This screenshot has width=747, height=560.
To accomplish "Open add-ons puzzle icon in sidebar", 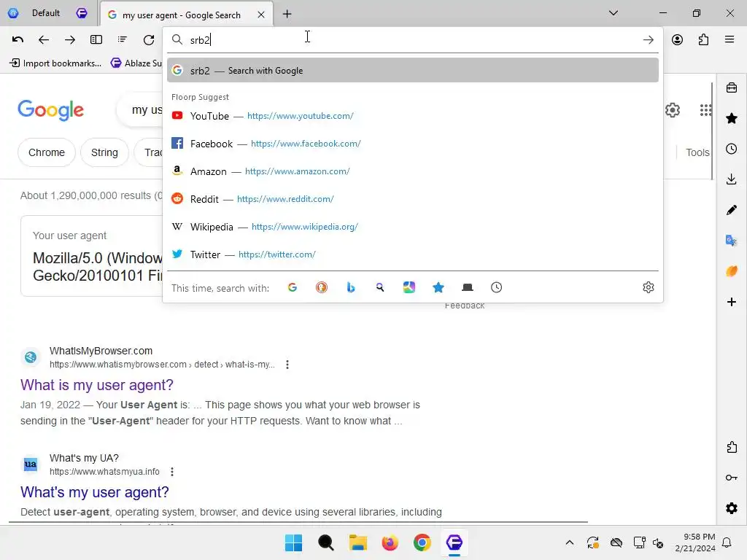I will coord(732,447).
